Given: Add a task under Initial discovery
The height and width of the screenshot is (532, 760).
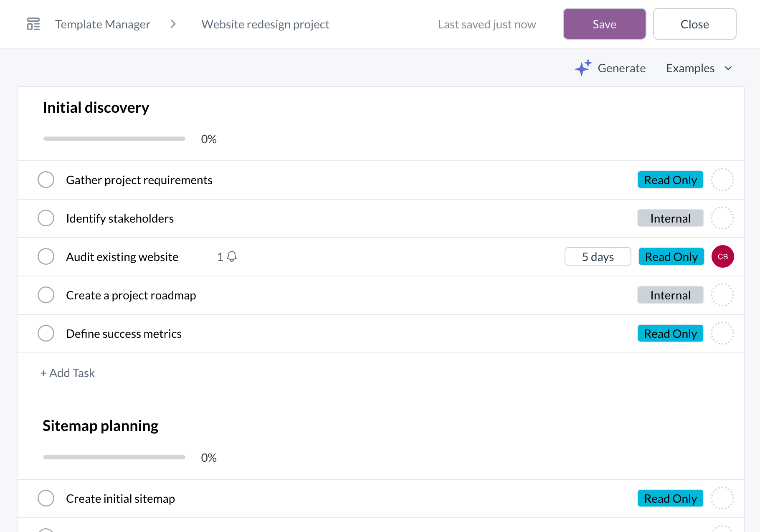Looking at the screenshot, I should coord(67,373).
